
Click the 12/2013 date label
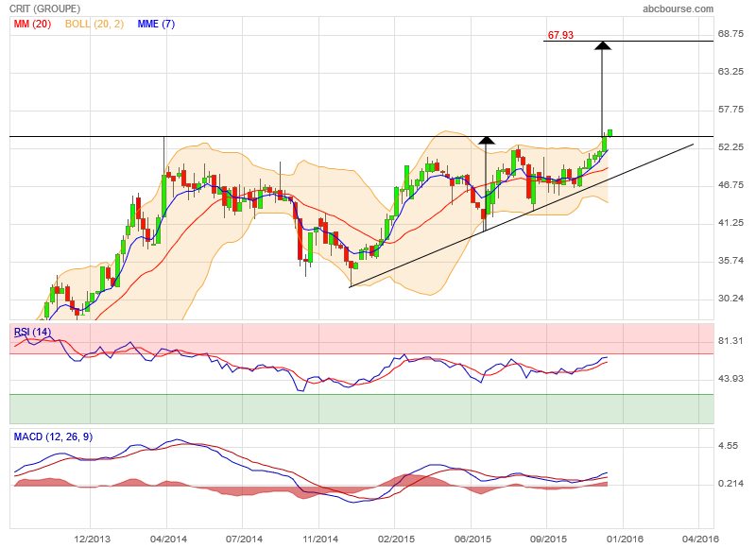92,539
